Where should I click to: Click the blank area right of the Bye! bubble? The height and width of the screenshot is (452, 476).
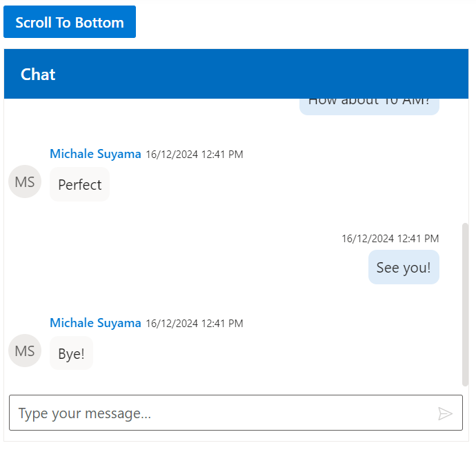coord(276,354)
